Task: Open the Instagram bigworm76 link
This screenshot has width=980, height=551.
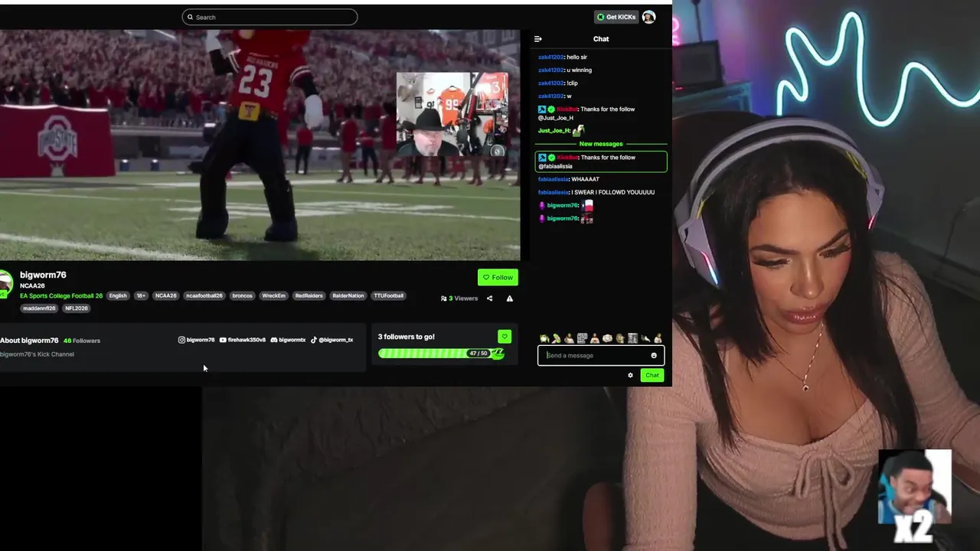Action: pos(196,340)
